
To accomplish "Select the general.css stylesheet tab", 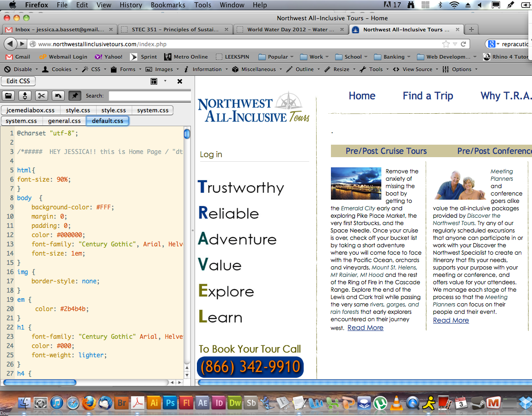I will click(x=64, y=121).
